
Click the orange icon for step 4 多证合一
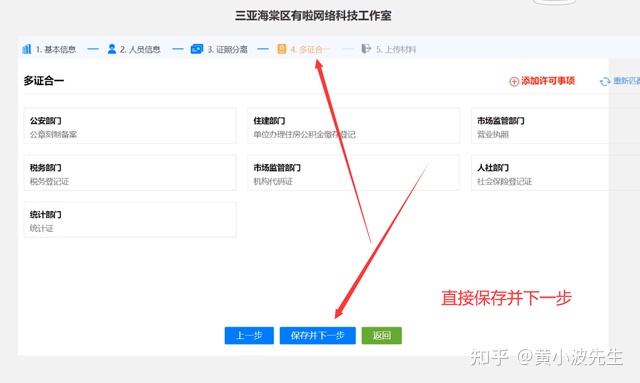click(282, 49)
